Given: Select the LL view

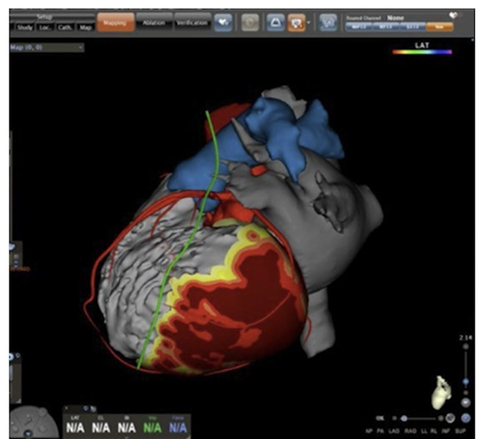Looking at the screenshot, I should [424, 431].
